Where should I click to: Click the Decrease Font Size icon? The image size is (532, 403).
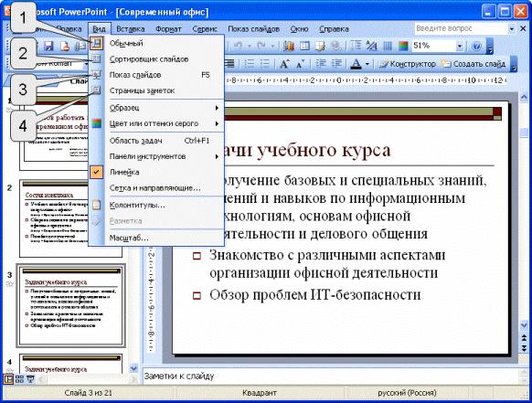[x=301, y=63]
